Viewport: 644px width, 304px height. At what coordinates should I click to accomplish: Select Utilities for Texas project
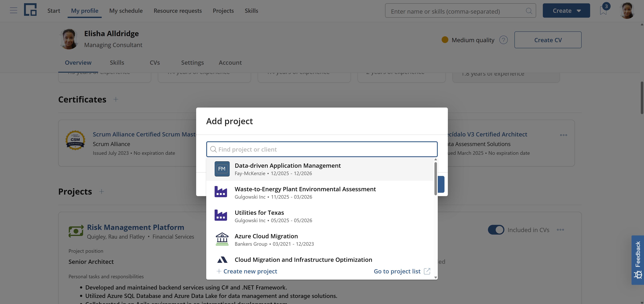(x=320, y=216)
